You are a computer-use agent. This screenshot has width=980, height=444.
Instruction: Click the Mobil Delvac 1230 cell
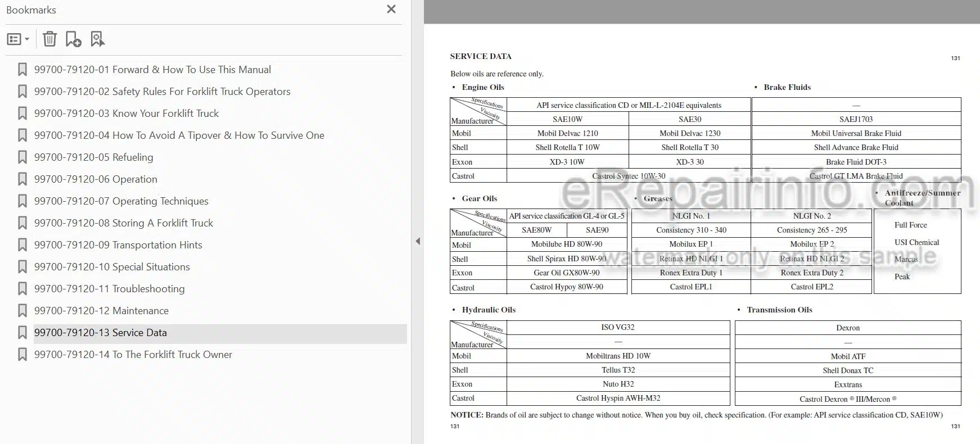tap(690, 133)
